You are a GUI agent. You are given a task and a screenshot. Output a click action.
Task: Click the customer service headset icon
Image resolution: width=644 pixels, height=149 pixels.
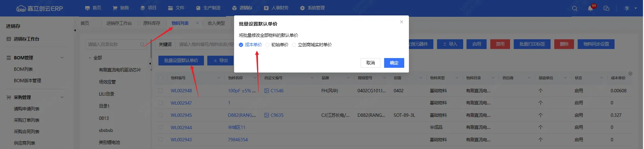pos(606,8)
